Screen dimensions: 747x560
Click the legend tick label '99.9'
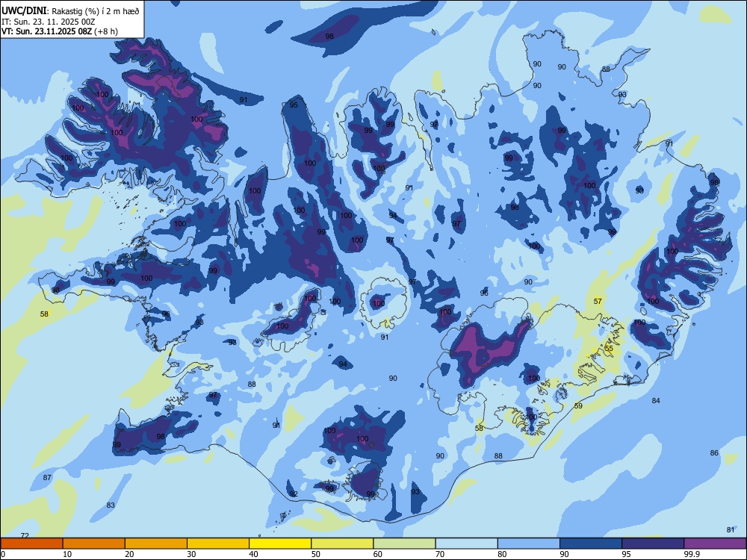tap(691, 554)
